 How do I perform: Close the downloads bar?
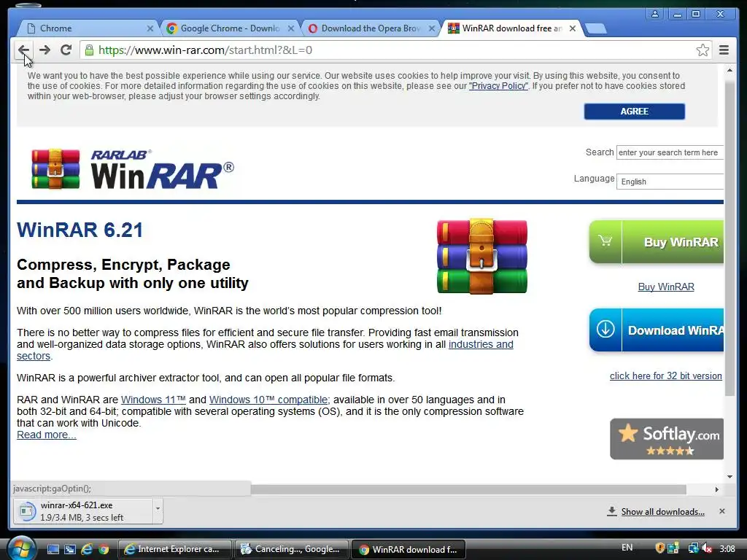(x=721, y=511)
